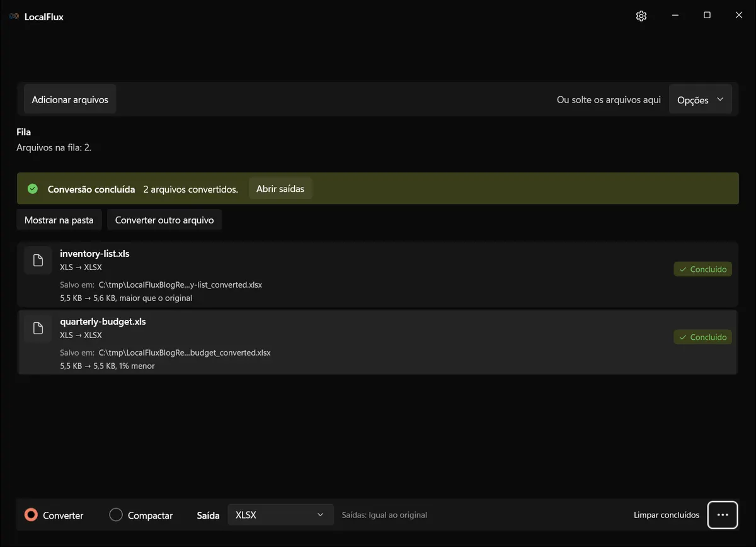Click '5,5 KB → 5,6 KB, maior que o original'
756x547 pixels.
(126, 298)
